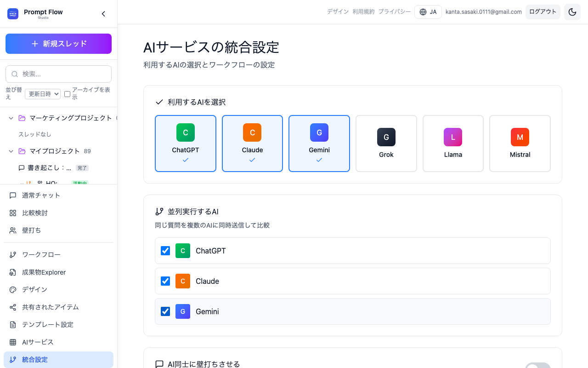Click the マーケティングプロジェクト folder icon
This screenshot has height=368, width=588.
pos(22,118)
